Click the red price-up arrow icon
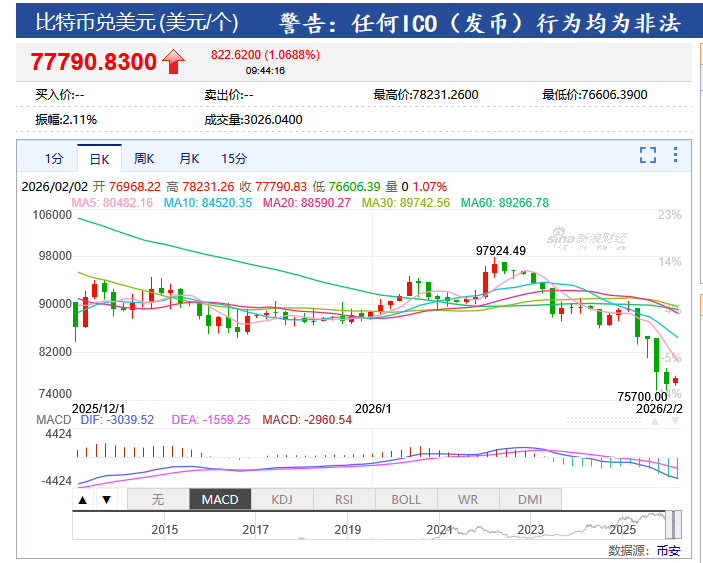The image size is (703, 563). pyautogui.click(x=174, y=62)
